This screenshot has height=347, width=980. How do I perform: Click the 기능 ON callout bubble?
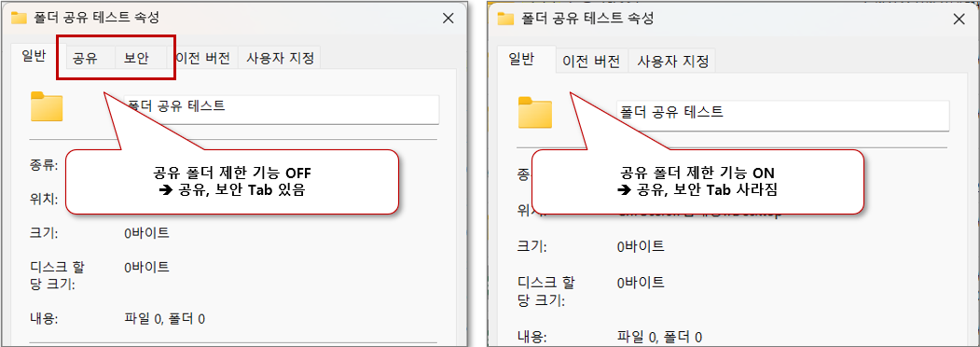click(x=697, y=182)
